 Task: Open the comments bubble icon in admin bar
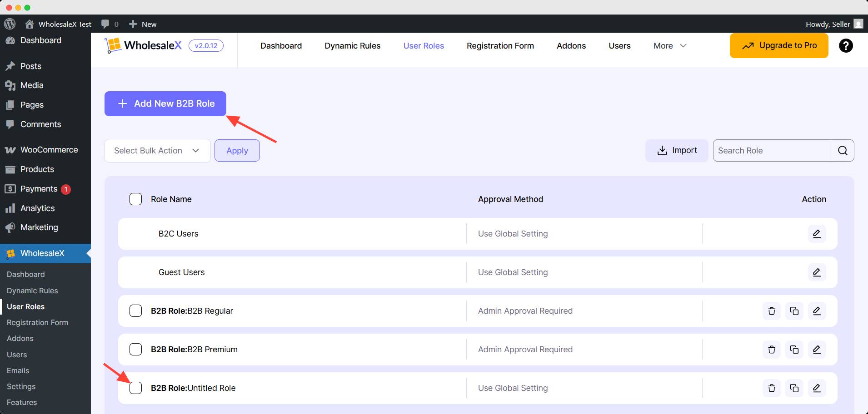105,24
